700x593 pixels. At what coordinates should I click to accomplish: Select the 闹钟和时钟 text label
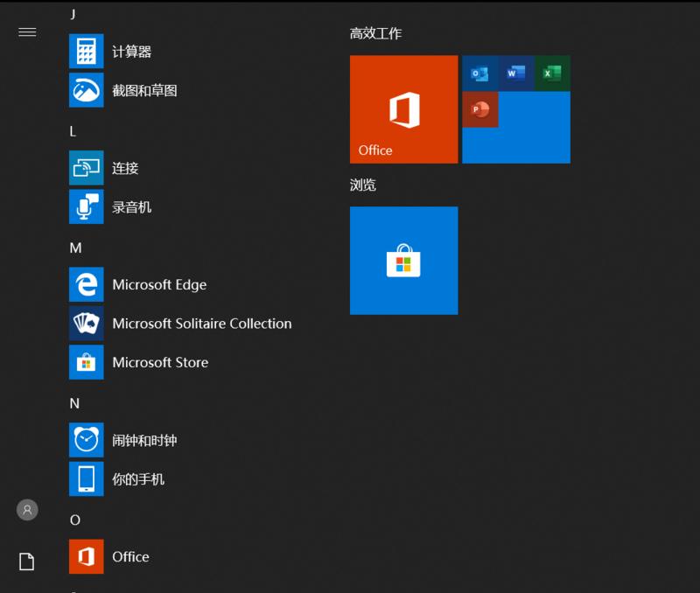144,441
